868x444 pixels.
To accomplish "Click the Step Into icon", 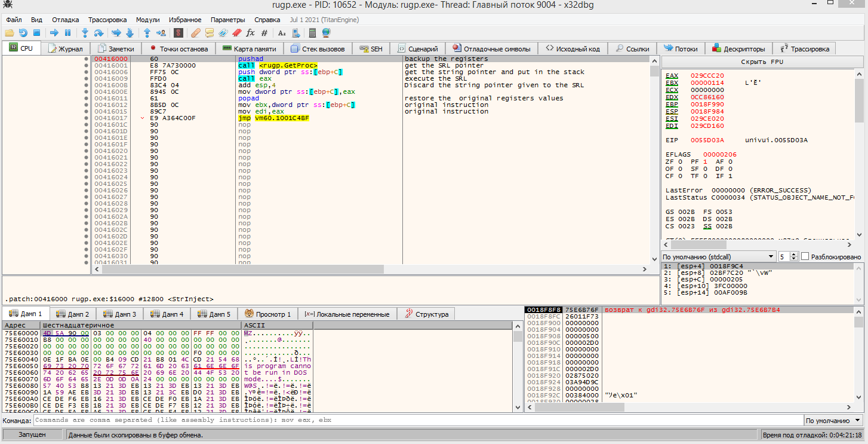I will click(85, 33).
